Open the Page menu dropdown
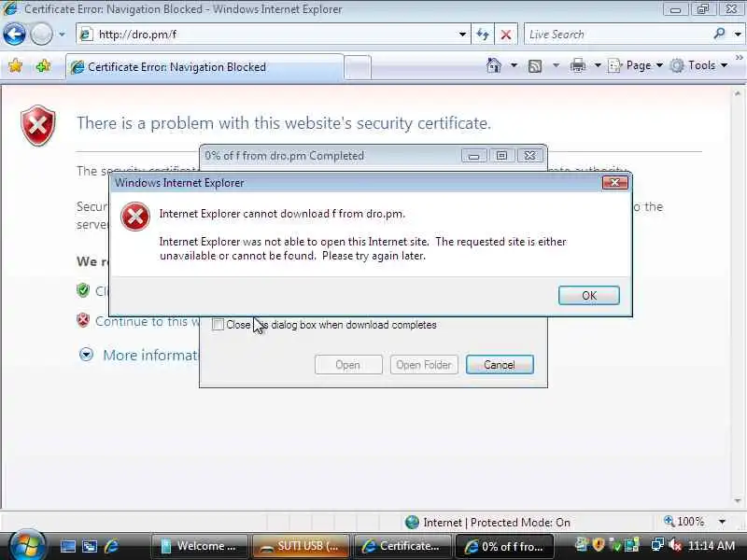This screenshot has height=560, width=747. coord(636,65)
